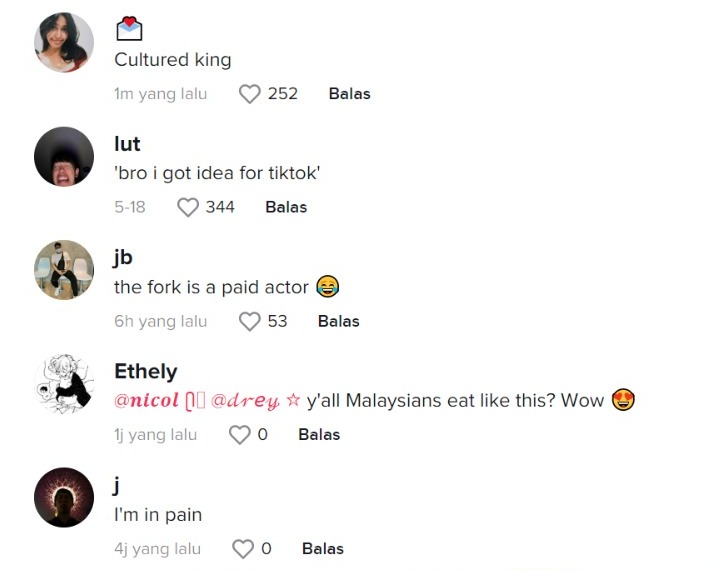View the top commenter's avatar photo
728x570 pixels.
click(x=64, y=43)
